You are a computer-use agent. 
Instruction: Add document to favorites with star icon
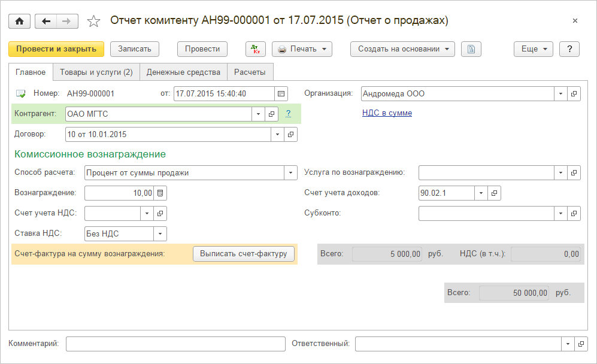(93, 22)
